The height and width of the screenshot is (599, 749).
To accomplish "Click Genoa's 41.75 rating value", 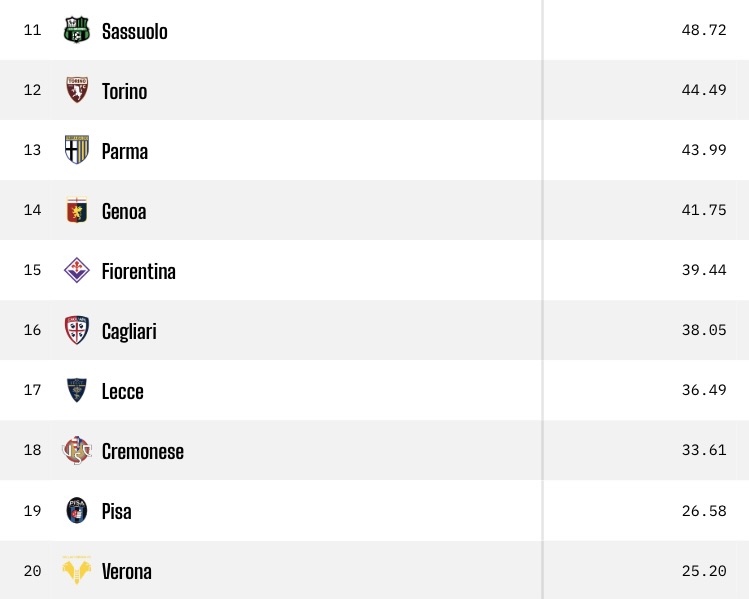I will tap(704, 211).
